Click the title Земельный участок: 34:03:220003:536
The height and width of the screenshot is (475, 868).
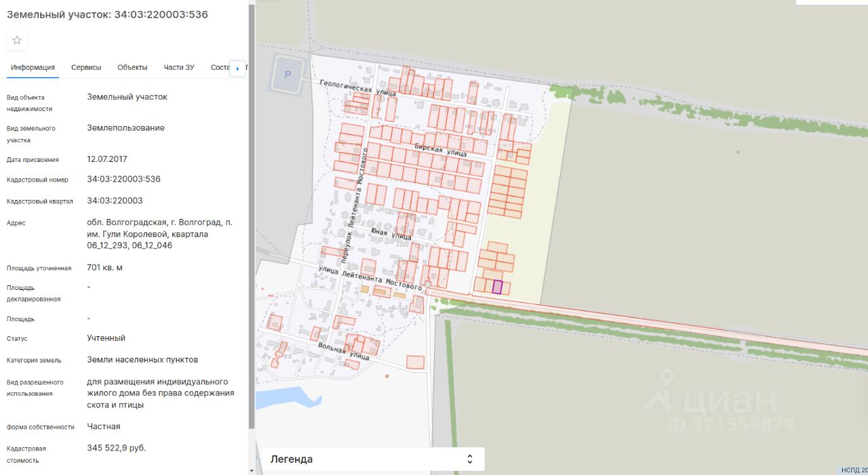pos(107,14)
